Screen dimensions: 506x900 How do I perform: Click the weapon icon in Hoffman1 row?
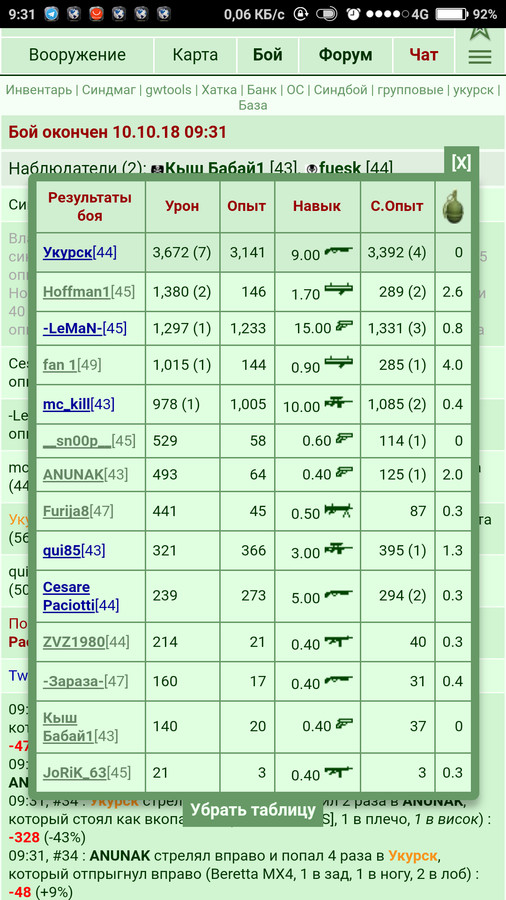point(338,291)
